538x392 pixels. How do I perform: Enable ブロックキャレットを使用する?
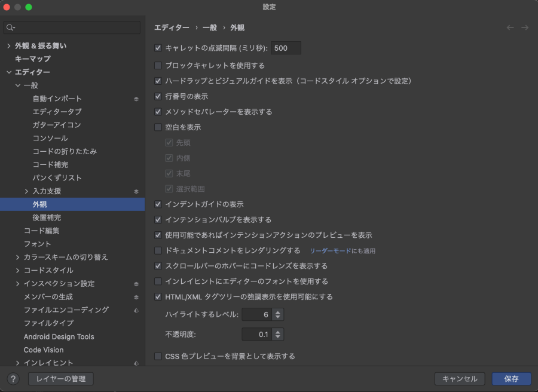(158, 65)
